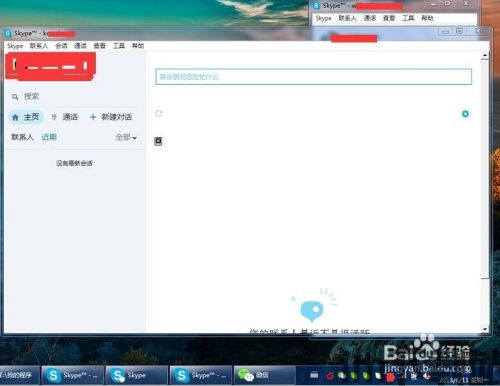Click the 新建对话 new conversation label
Image resolution: width=500 pixels, height=386 pixels.
click(x=117, y=117)
